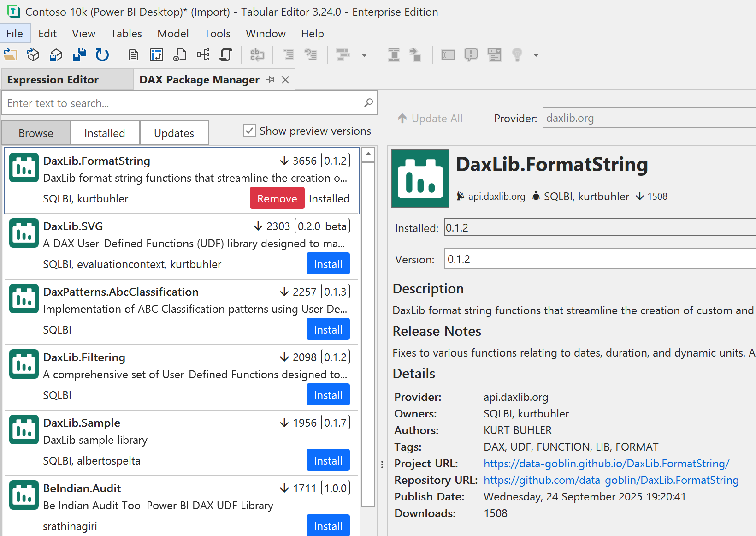Click the blue refresh arrow toolbar icon

point(102,55)
